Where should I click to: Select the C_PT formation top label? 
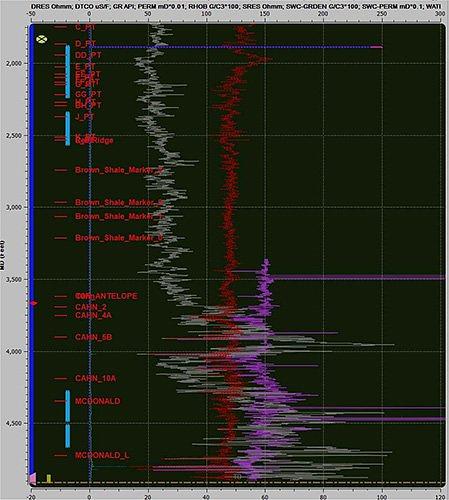coord(85,27)
